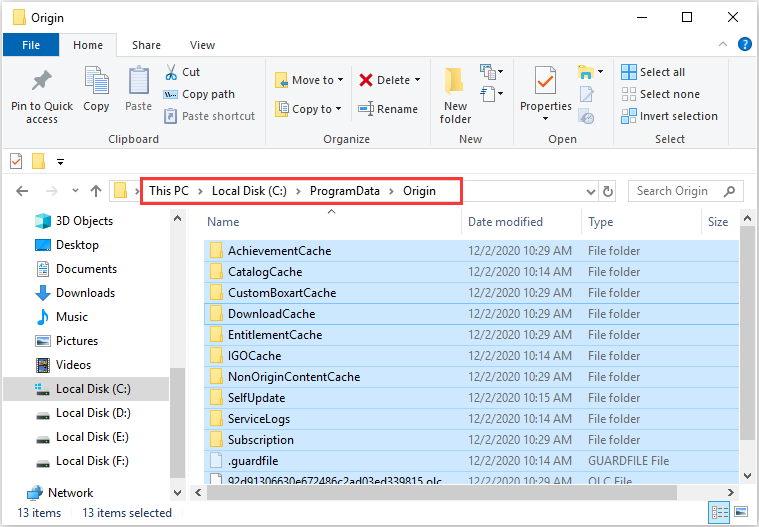This screenshot has width=759, height=527.
Task: Click Local Disk (C:) in address path
Action: pos(249,191)
